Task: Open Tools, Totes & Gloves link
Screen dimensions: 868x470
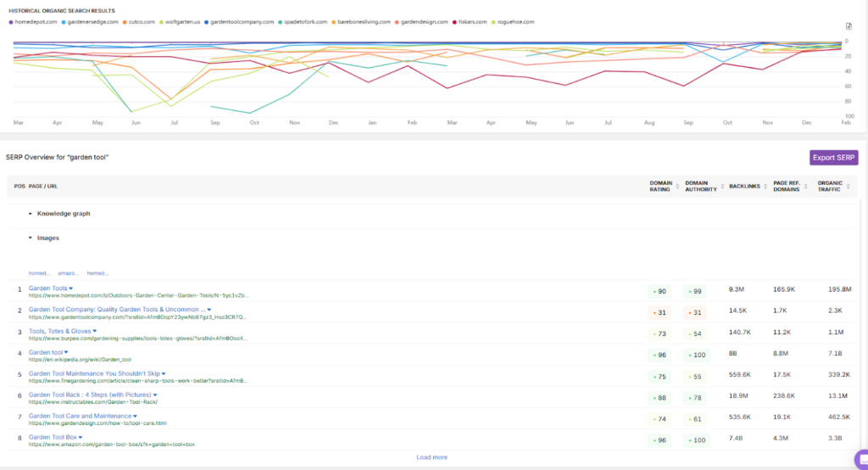Action: point(60,331)
